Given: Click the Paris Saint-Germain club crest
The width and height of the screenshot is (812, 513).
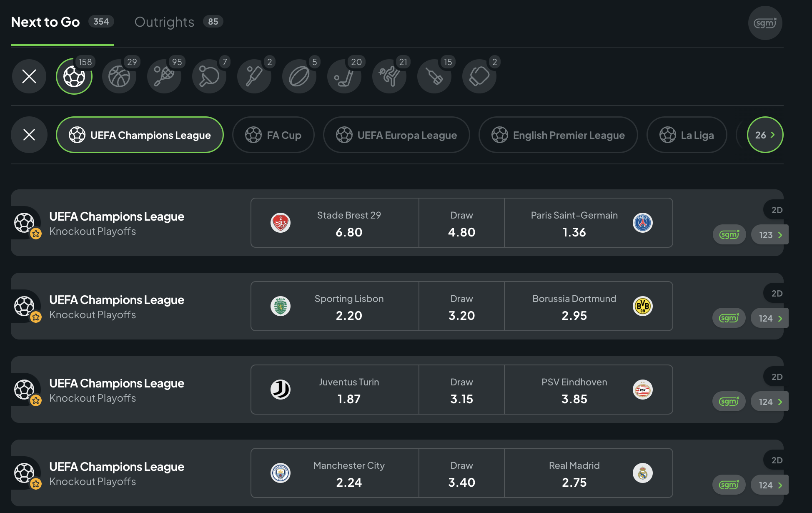Looking at the screenshot, I should pos(643,223).
